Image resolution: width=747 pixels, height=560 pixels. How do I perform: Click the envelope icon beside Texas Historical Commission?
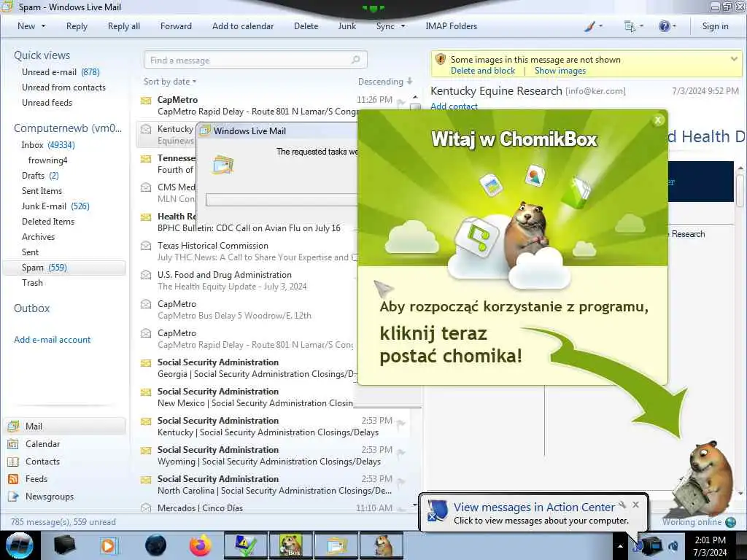tap(146, 246)
